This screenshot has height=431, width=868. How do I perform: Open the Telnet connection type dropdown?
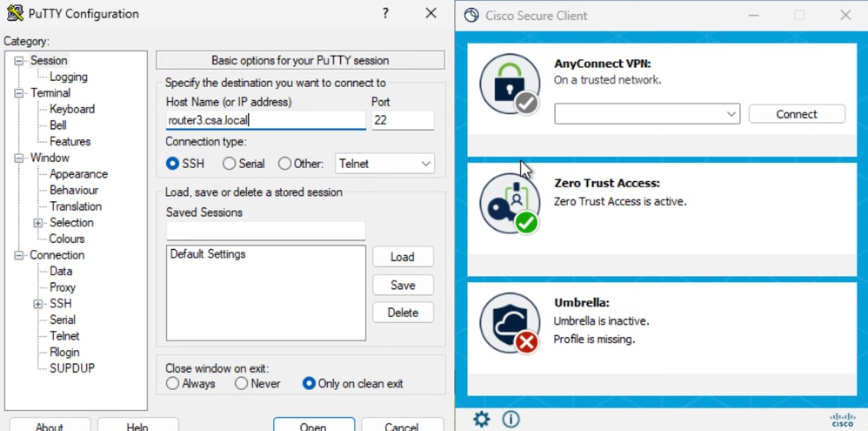384,164
